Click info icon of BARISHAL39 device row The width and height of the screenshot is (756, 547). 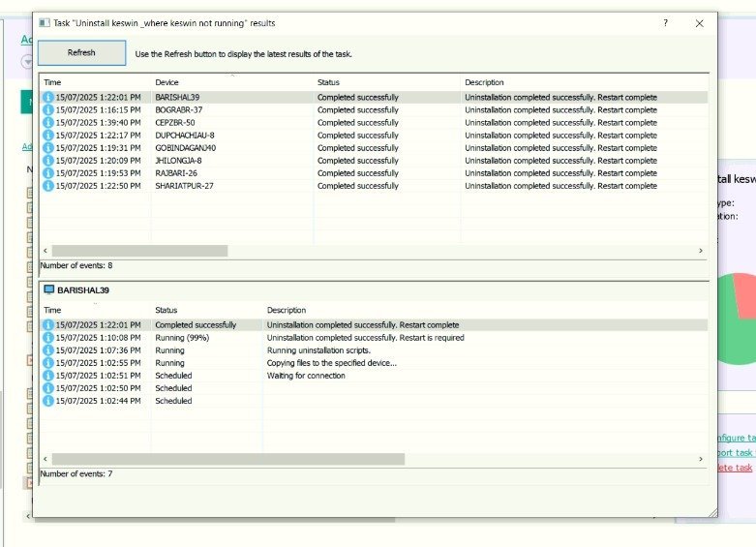click(x=47, y=97)
